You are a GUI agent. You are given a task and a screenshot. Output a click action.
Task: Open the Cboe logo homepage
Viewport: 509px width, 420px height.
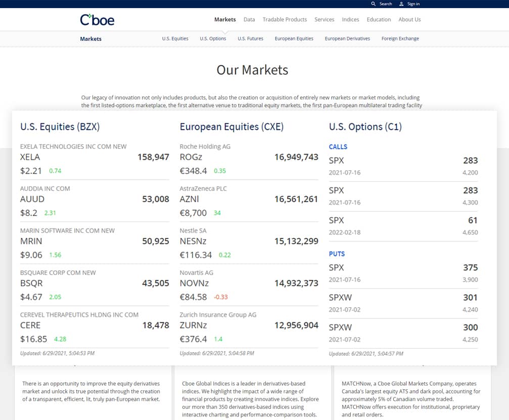coord(97,20)
